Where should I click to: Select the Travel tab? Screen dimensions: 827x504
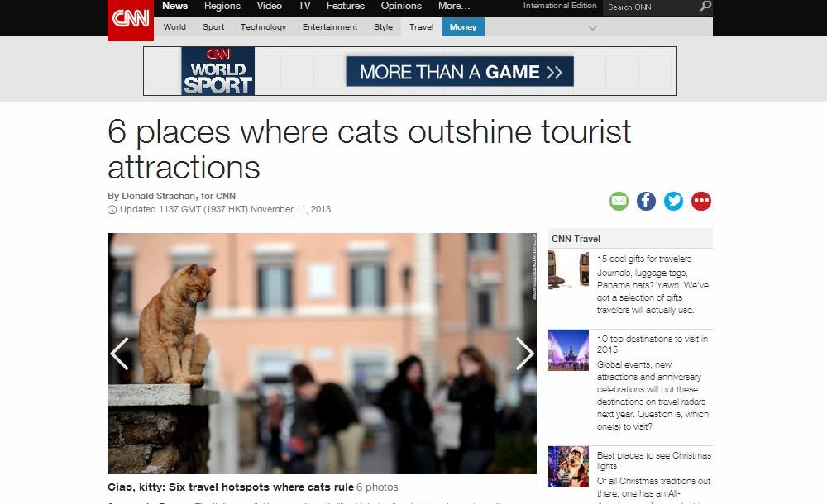pyautogui.click(x=421, y=27)
